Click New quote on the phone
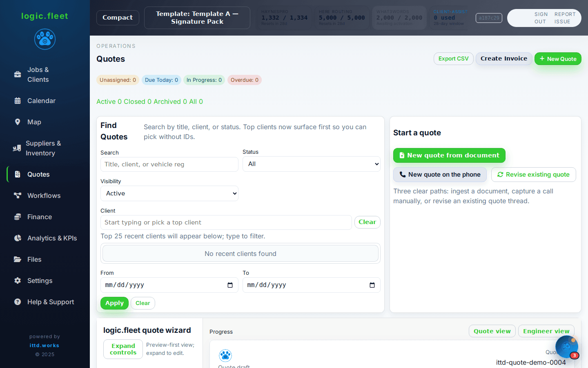Screen dimensions: 588x368 coord(440,175)
